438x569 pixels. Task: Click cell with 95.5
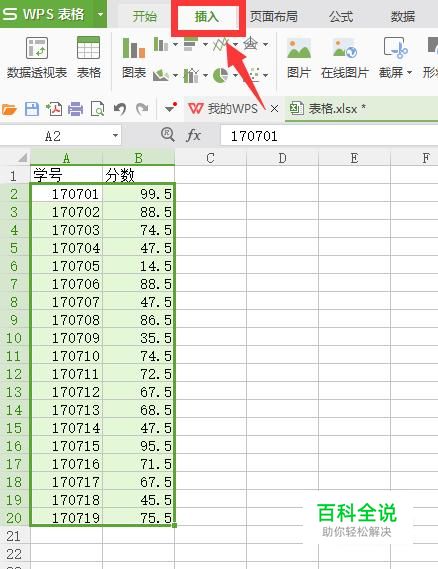(x=138, y=446)
